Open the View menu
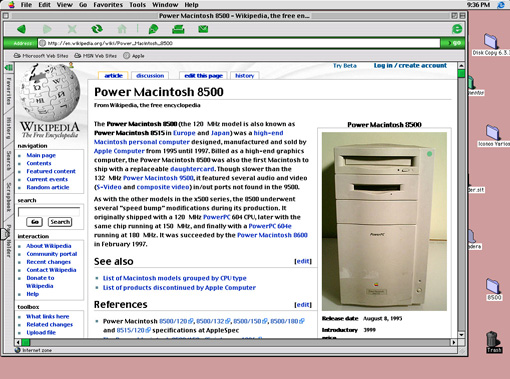Screen dimensions: 510x379 [64, 5]
